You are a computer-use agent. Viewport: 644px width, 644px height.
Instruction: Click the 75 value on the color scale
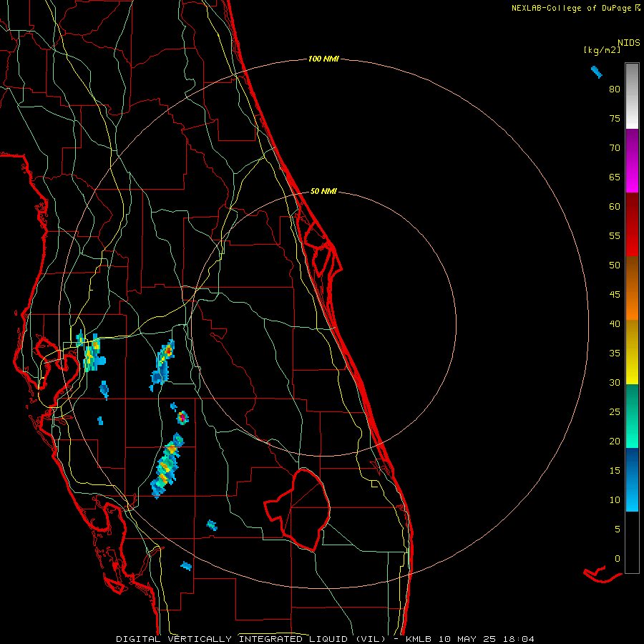click(615, 118)
